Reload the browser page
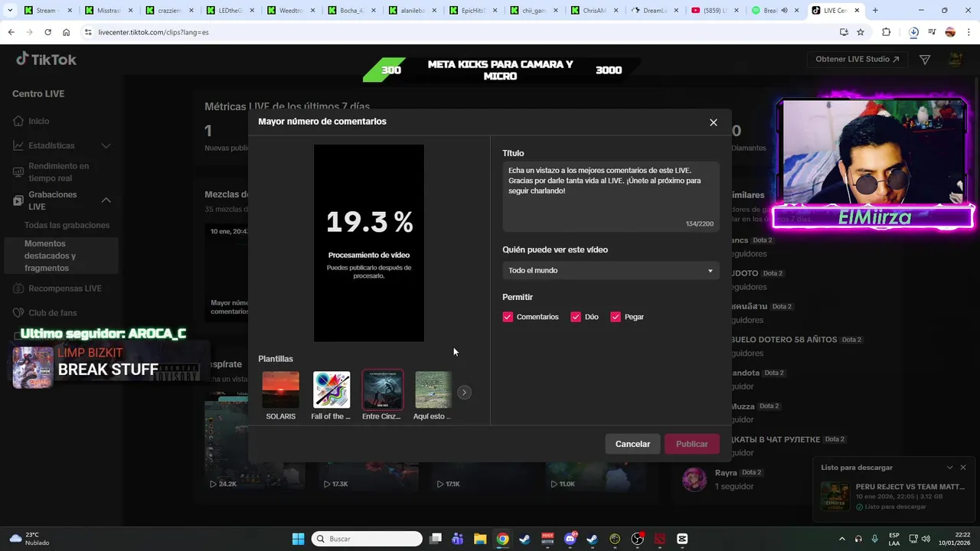The height and width of the screenshot is (551, 980). [x=47, y=32]
